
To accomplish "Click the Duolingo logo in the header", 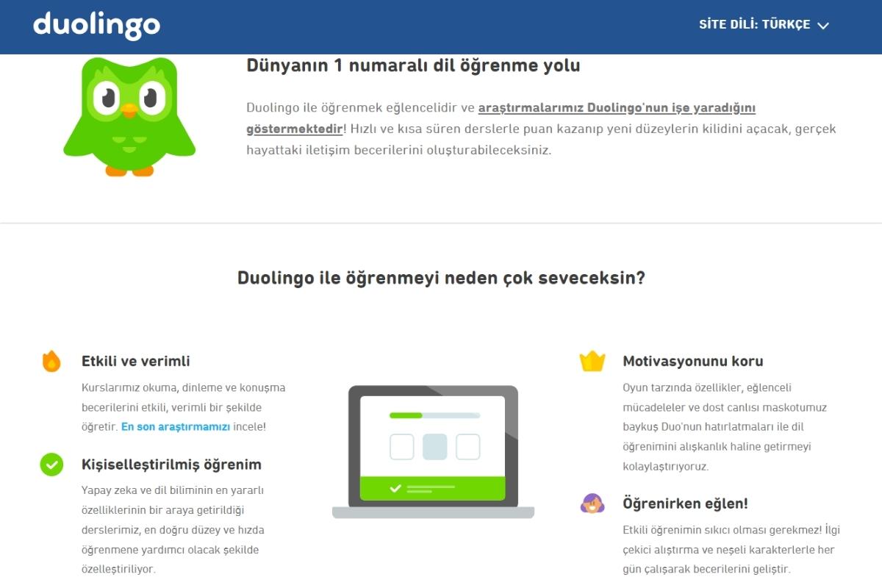I will coord(96,25).
